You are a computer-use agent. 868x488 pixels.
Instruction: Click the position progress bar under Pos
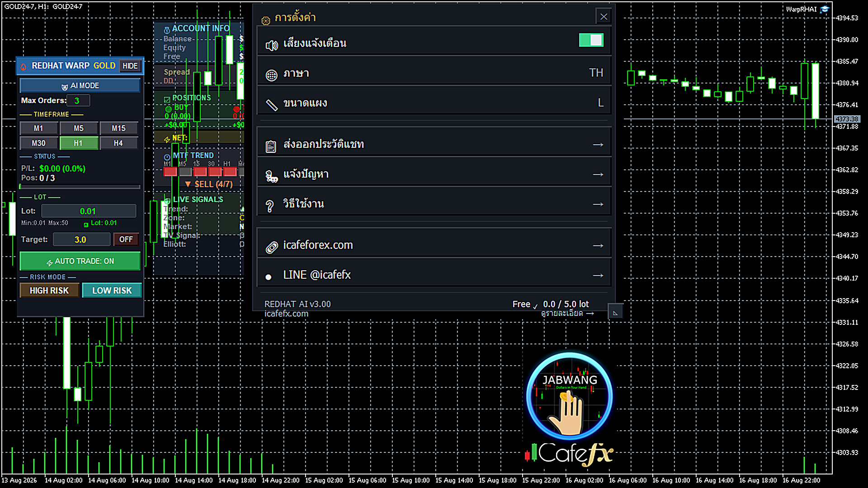[80, 186]
